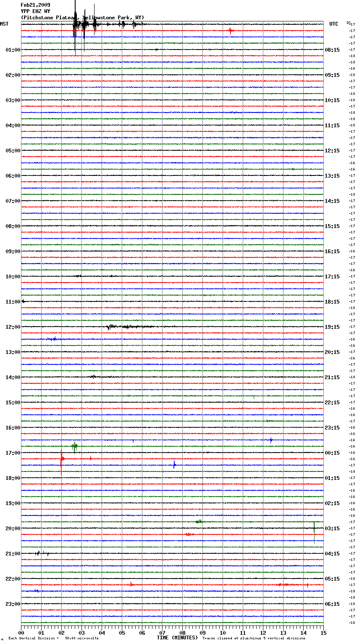Click the 03:15 UTC time label
The image size is (357, 644).
(x=332, y=529)
